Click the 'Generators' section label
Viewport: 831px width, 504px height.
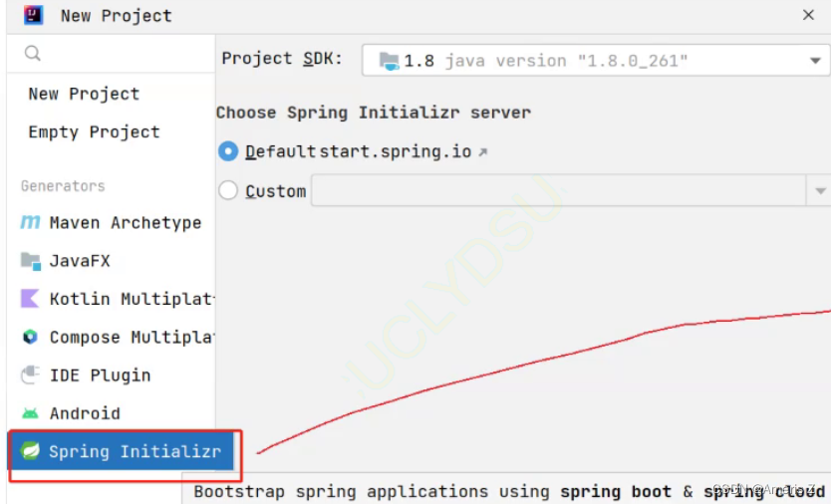click(63, 186)
